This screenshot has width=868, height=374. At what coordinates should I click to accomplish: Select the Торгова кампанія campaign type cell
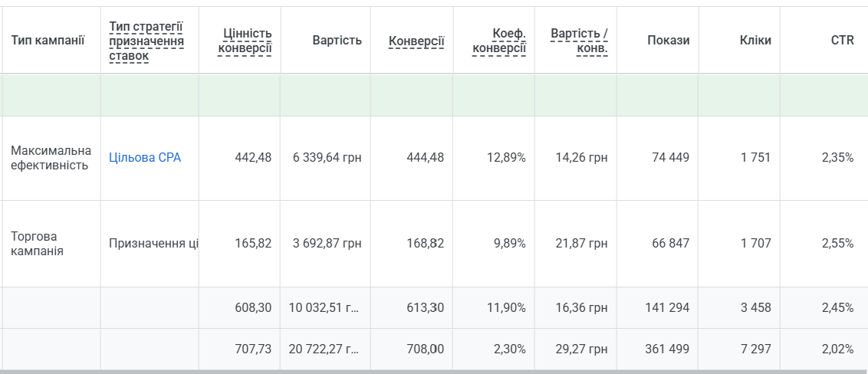[37, 244]
